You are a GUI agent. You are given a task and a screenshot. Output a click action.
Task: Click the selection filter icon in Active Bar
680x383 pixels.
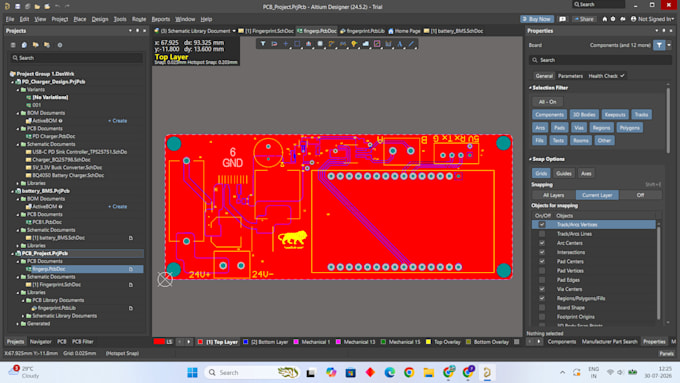[x=263, y=43]
